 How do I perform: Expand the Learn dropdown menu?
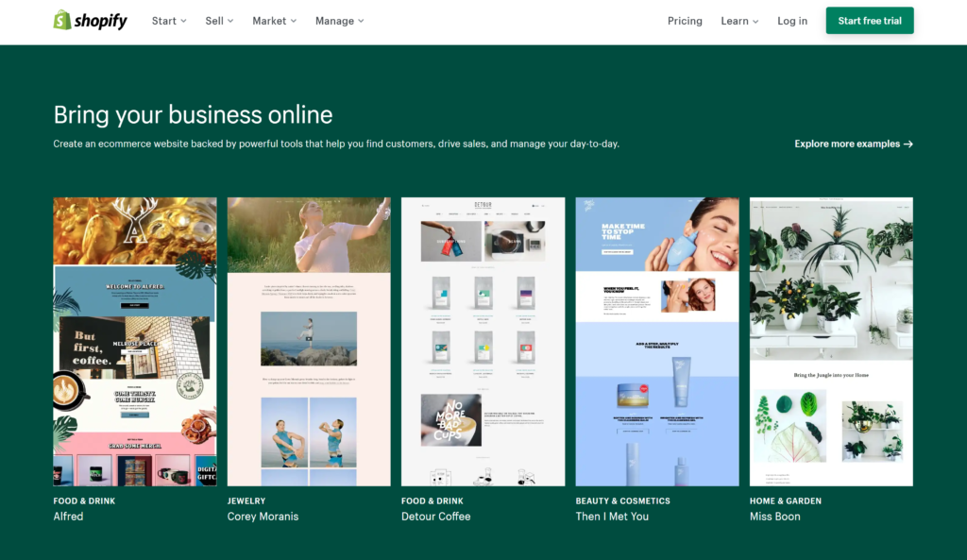click(x=739, y=21)
